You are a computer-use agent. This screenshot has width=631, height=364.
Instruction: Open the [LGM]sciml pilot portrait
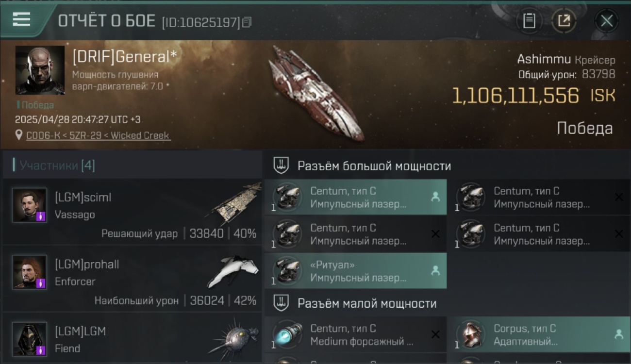30,205
